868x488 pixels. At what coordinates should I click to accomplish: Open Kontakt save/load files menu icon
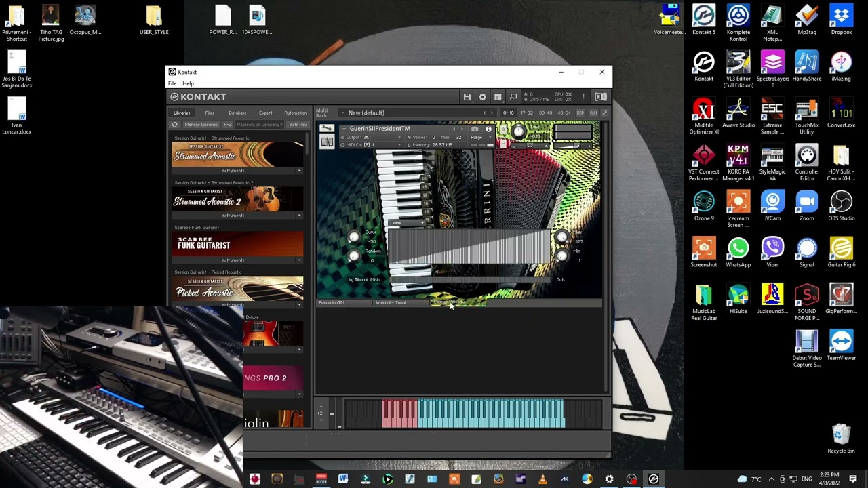(467, 97)
